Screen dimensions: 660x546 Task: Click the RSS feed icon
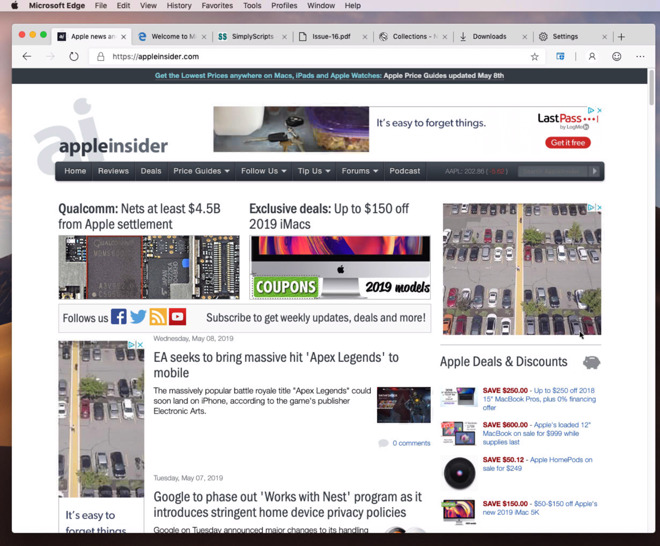(158, 317)
